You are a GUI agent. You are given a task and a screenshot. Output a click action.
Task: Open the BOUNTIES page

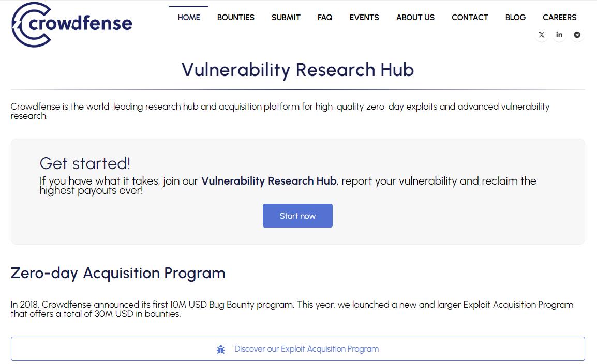click(236, 18)
